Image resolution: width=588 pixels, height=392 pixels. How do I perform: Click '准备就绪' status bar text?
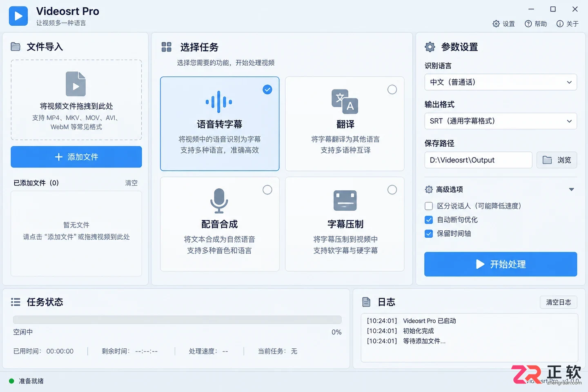[31, 381]
